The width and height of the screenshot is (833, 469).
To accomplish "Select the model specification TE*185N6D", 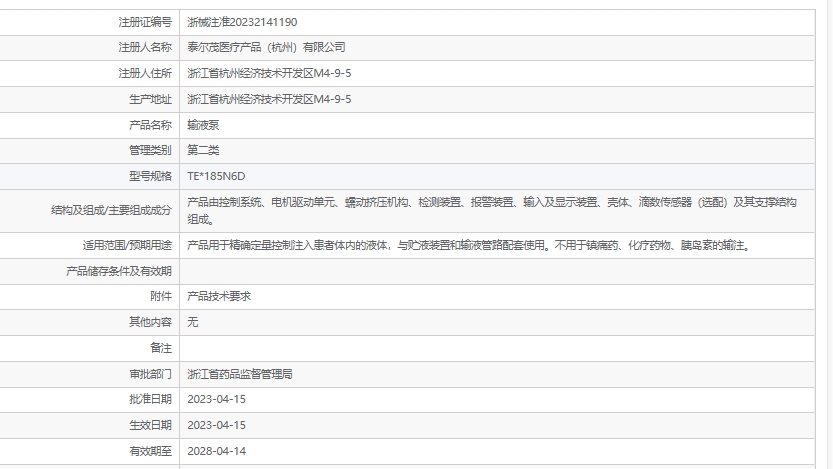I will coord(216,176).
